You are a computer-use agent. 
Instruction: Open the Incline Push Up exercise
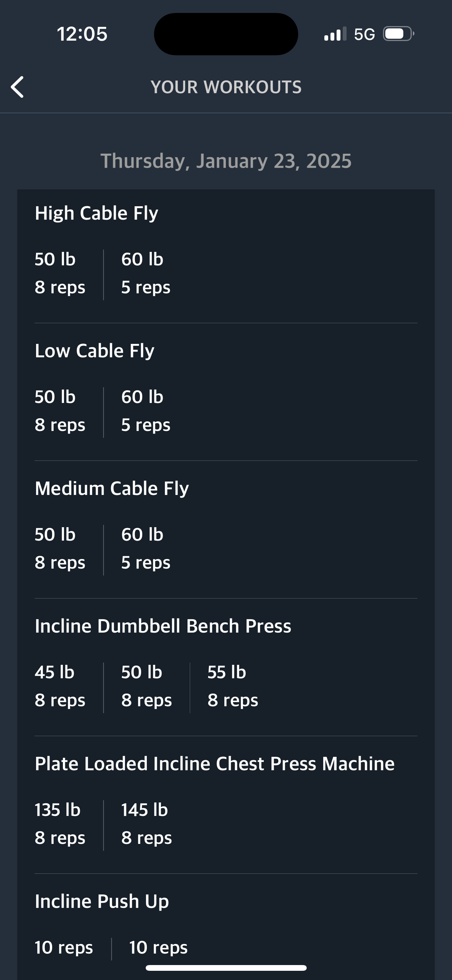(x=102, y=901)
